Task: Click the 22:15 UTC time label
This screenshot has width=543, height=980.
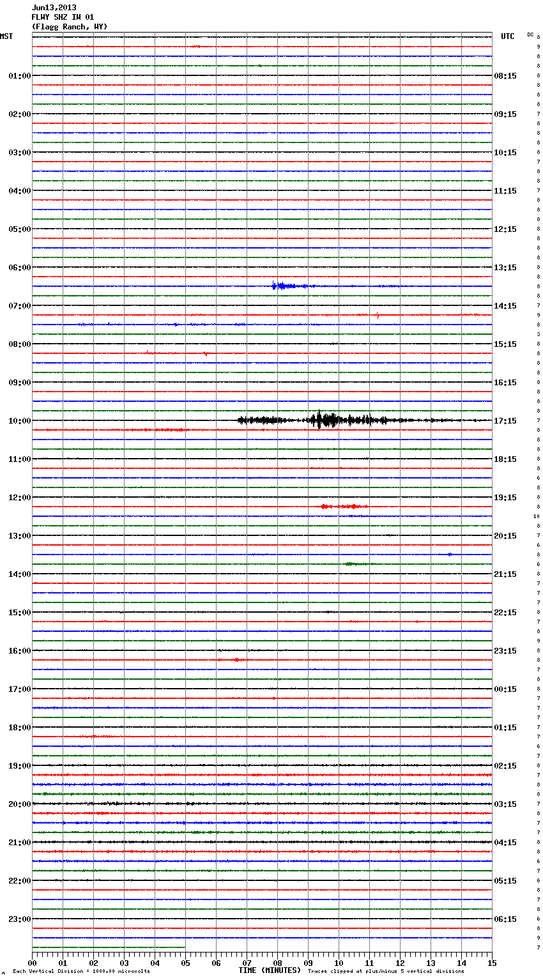Action: point(505,613)
